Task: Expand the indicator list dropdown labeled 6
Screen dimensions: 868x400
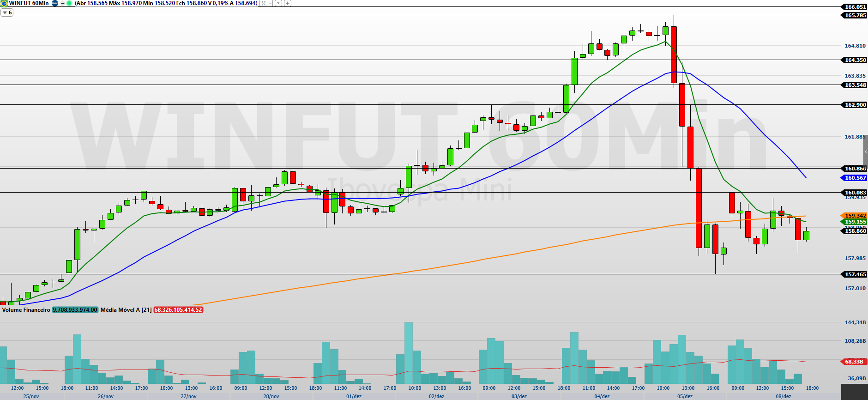Action: (x=7, y=12)
